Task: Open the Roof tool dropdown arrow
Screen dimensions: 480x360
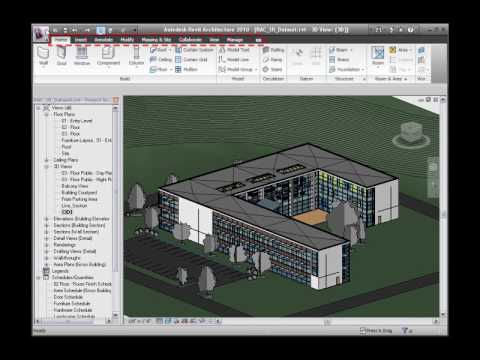Action: [170, 50]
